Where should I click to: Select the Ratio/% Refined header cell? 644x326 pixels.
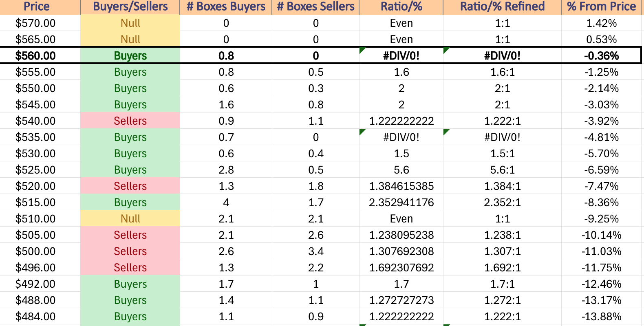(502, 7)
